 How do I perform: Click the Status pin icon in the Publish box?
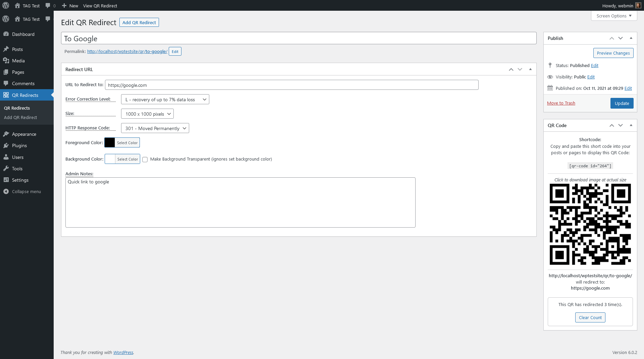click(550, 65)
